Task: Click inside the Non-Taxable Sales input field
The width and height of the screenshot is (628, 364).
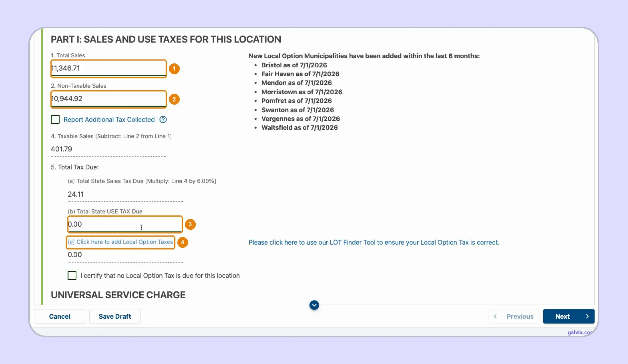Action: pos(109,99)
